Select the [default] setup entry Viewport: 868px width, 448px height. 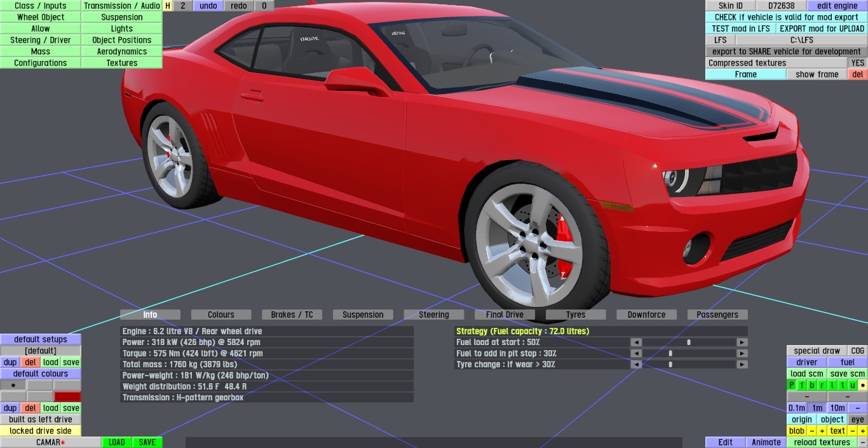click(41, 351)
